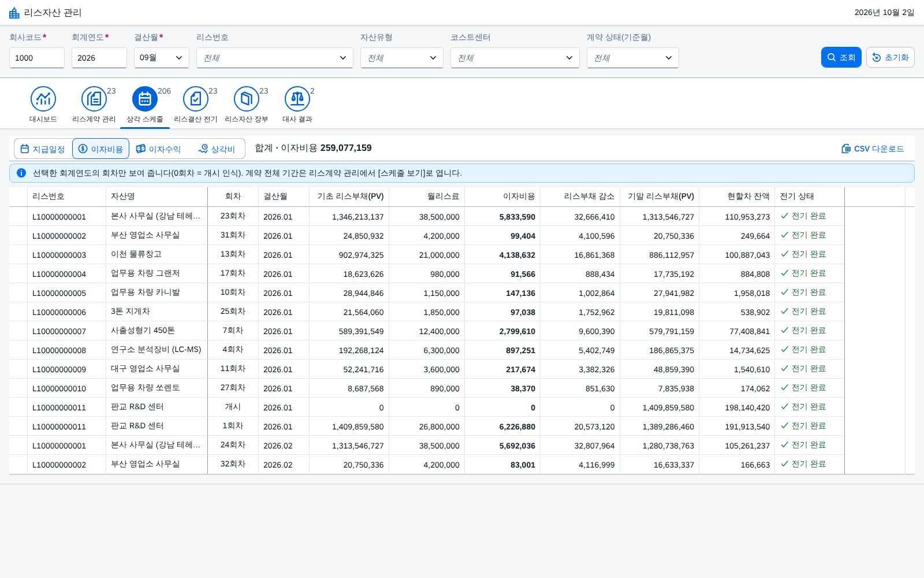Select the 연구소 분석장비 (LC-MS) cell
The width and height of the screenshot is (924, 578).
coord(157,350)
